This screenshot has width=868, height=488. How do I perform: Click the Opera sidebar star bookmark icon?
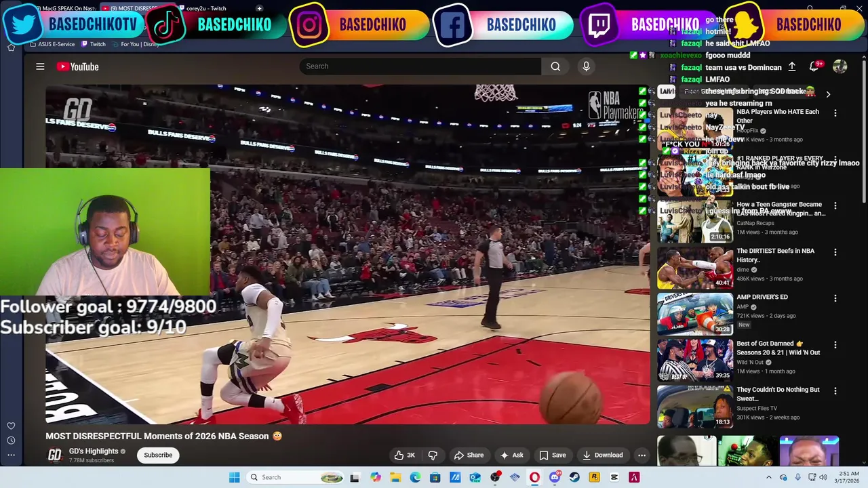point(11,47)
